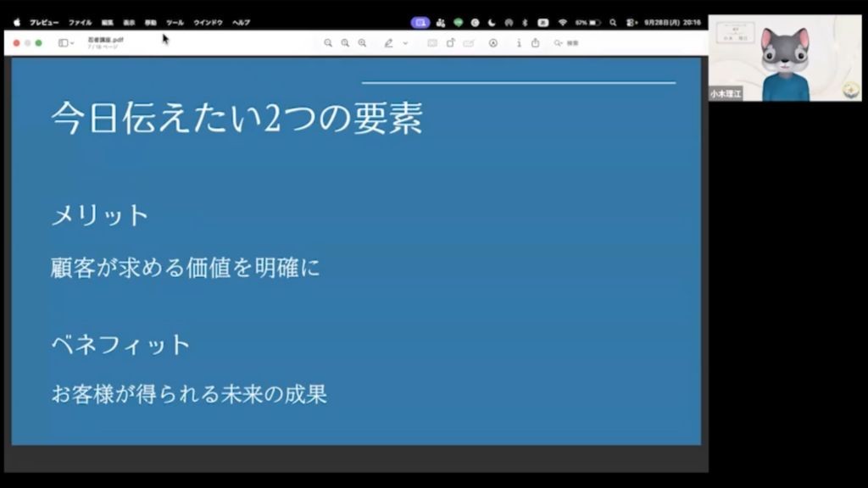Image resolution: width=868 pixels, height=488 pixels.
Task: Click the battery status indicator
Action: [588, 23]
